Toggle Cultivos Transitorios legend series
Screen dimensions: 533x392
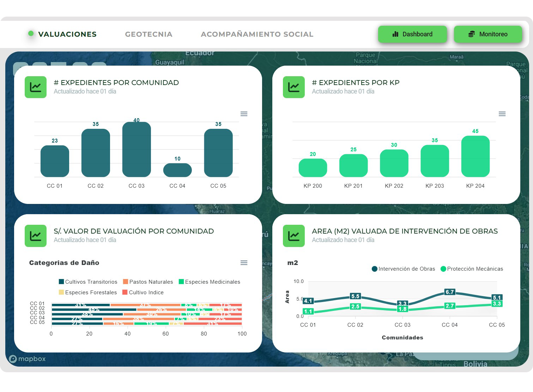click(x=88, y=282)
